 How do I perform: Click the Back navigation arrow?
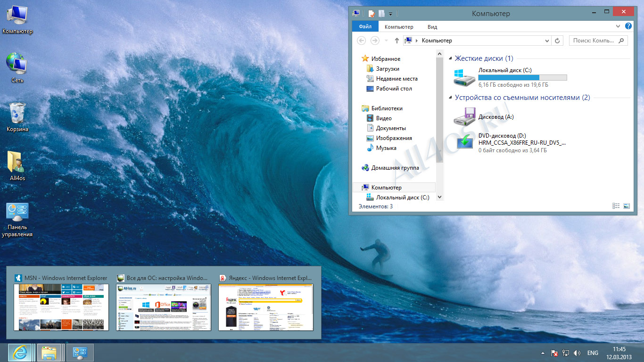[x=362, y=41]
